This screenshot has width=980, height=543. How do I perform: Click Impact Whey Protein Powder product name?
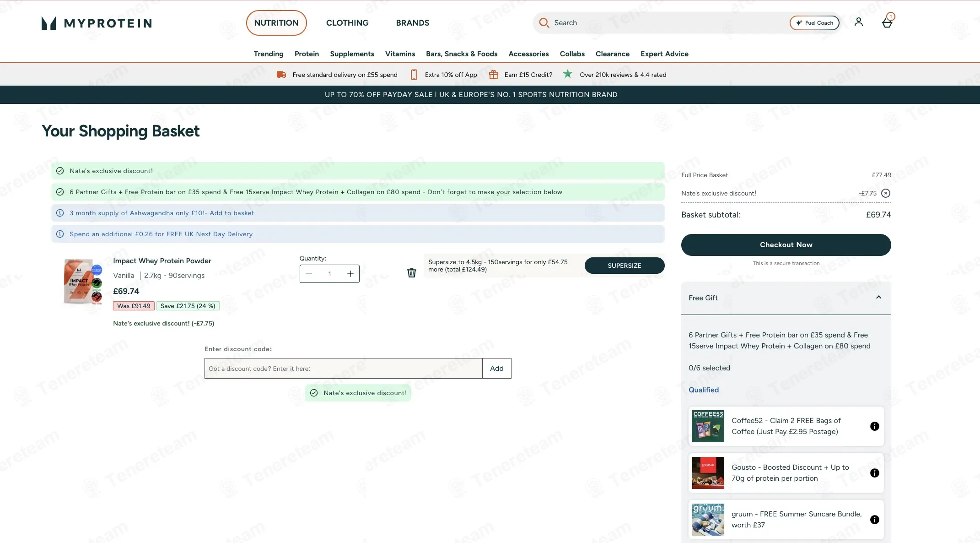(162, 261)
